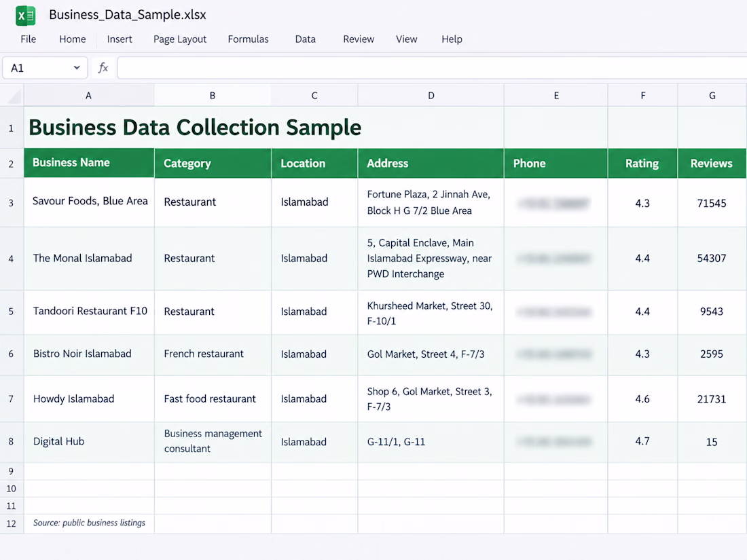The width and height of the screenshot is (747, 560).
Task: Select column A header
Action: (x=88, y=95)
